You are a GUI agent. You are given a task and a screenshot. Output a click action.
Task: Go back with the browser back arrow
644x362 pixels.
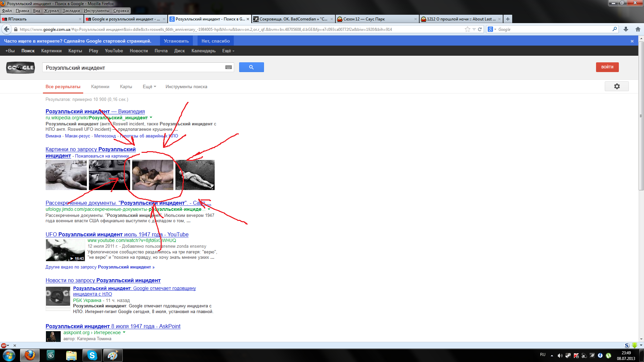click(7, 29)
